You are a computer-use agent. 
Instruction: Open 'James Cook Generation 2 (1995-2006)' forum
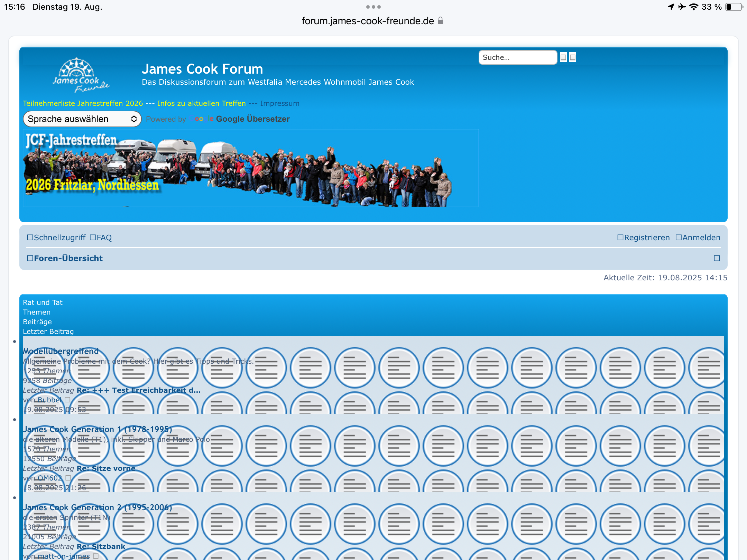click(98, 507)
